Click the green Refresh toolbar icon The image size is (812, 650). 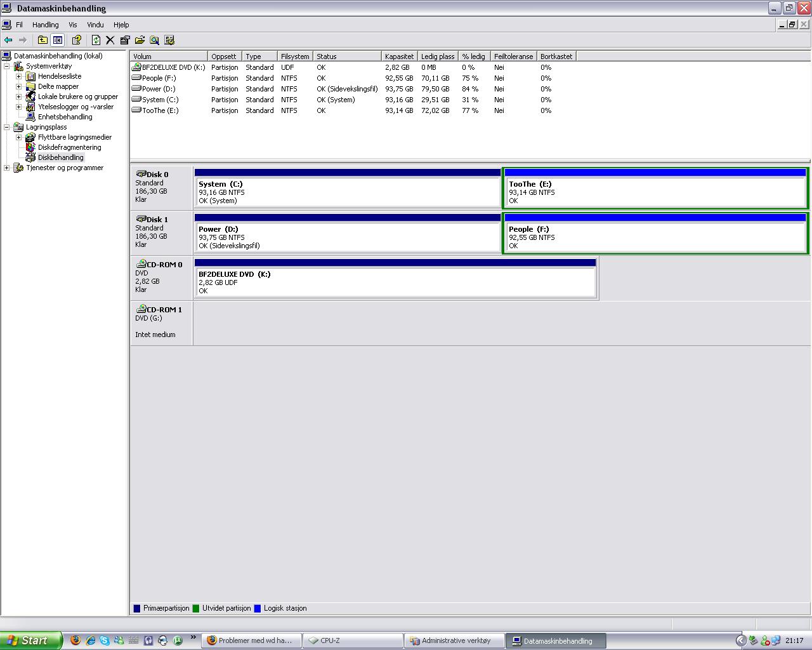coord(96,40)
